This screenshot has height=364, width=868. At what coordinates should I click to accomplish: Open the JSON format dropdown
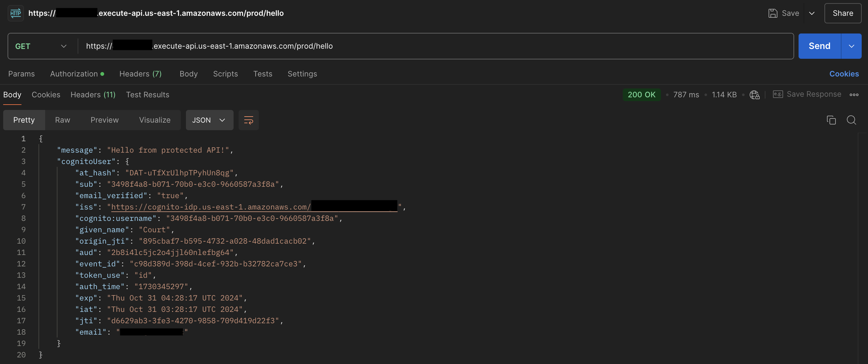(210, 120)
